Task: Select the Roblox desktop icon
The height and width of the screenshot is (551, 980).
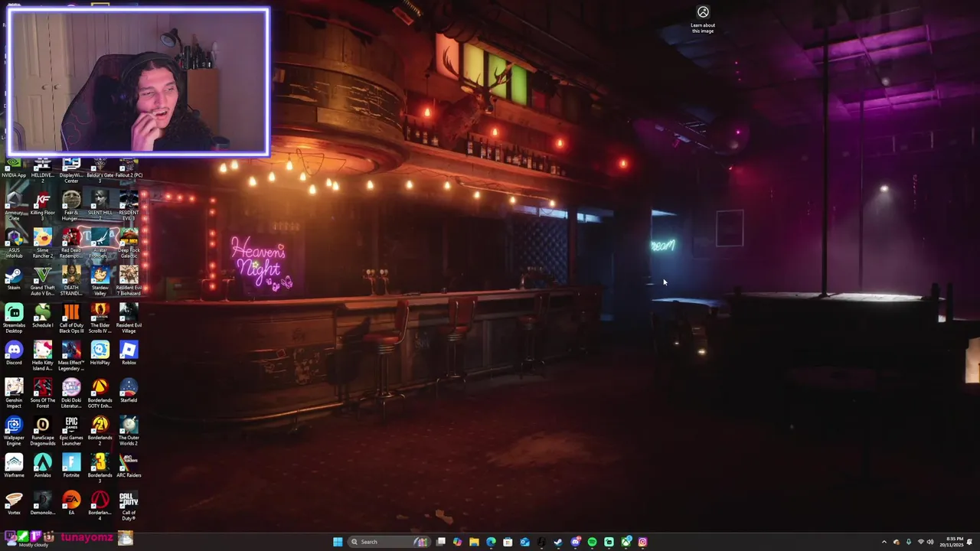Action: [x=129, y=354]
